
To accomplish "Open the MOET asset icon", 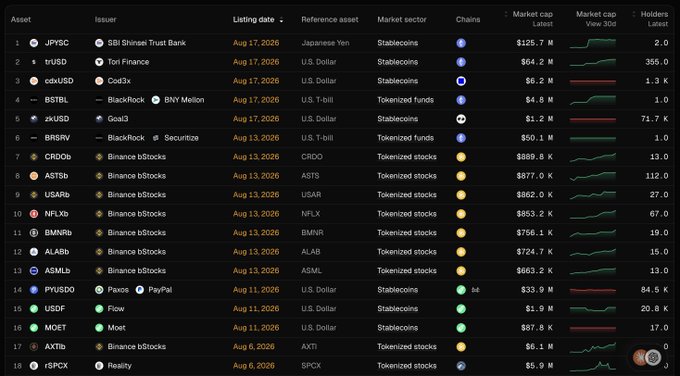I will point(34,328).
